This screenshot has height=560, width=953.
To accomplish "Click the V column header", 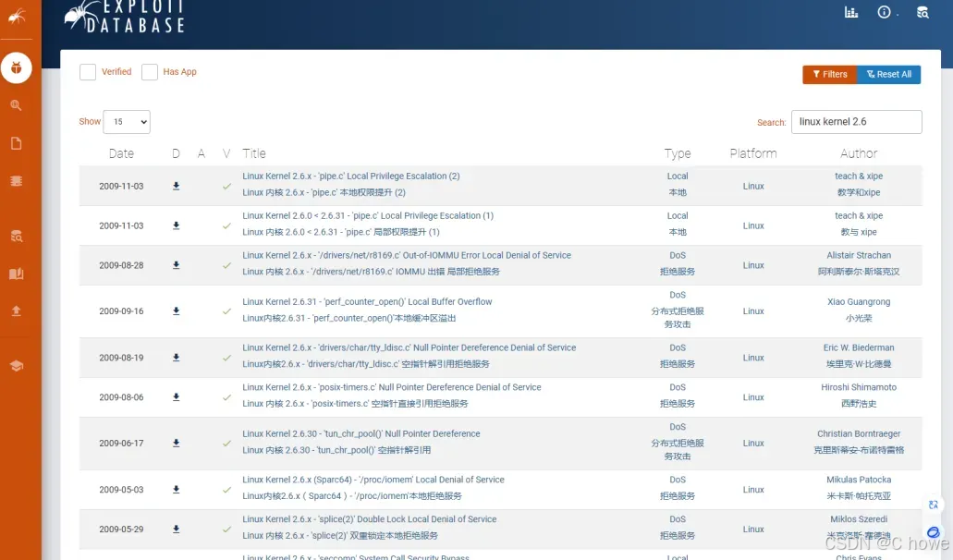I will [226, 153].
